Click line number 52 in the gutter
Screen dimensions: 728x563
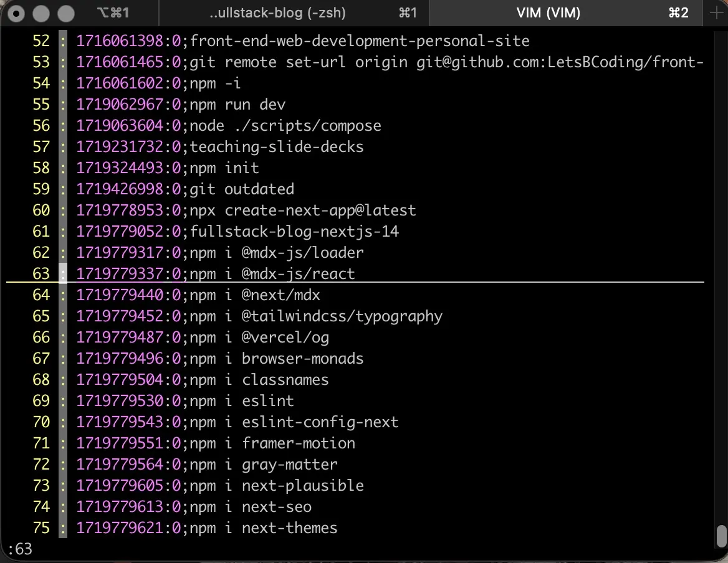(x=41, y=41)
